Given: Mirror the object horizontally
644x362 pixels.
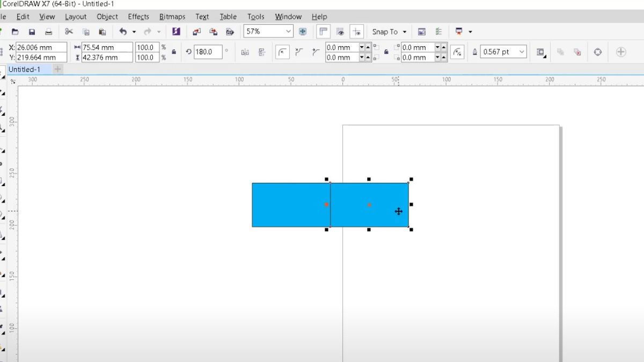Looking at the screenshot, I should tap(245, 52).
